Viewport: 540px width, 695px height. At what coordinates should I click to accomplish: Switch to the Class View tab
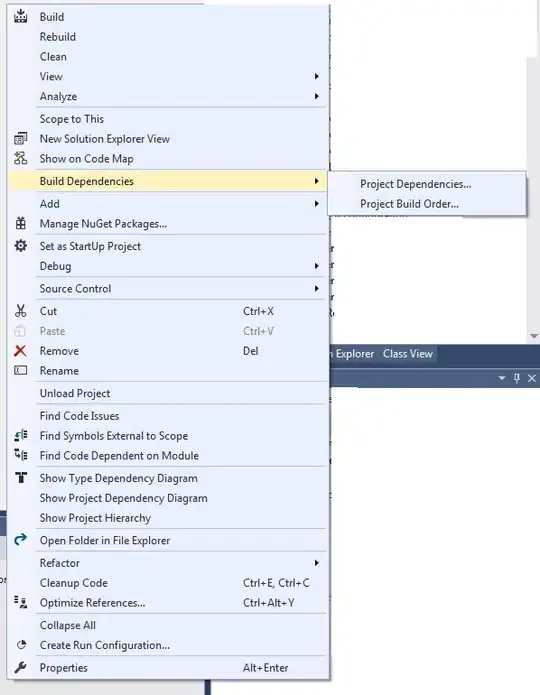tap(407, 354)
